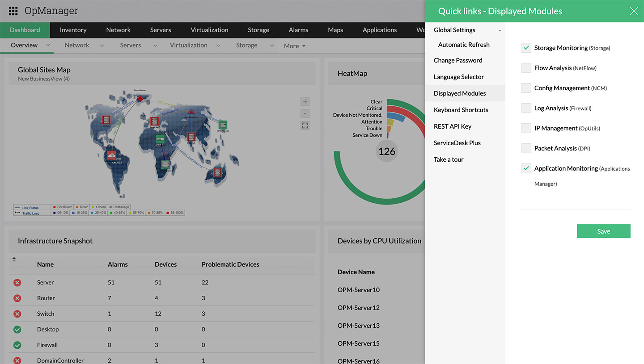644x364 pixels.
Task: Sort by Problematic Devices column header
Action: (x=230, y=264)
